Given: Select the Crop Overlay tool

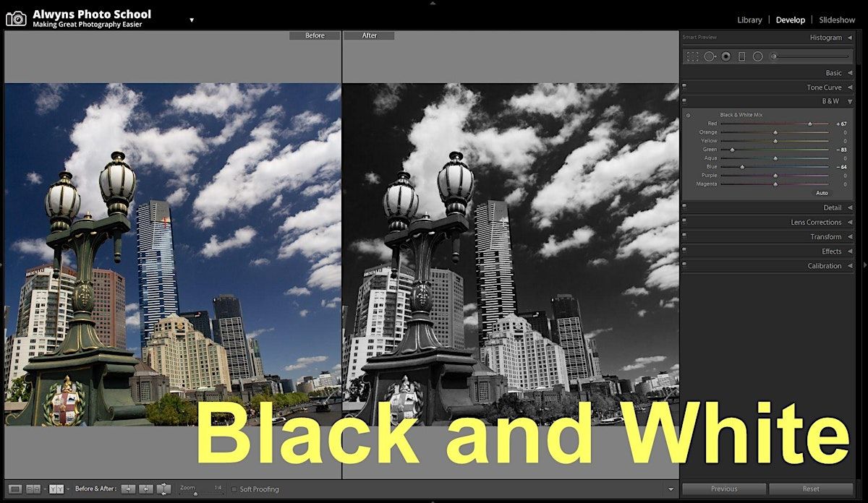Looking at the screenshot, I should (x=692, y=56).
